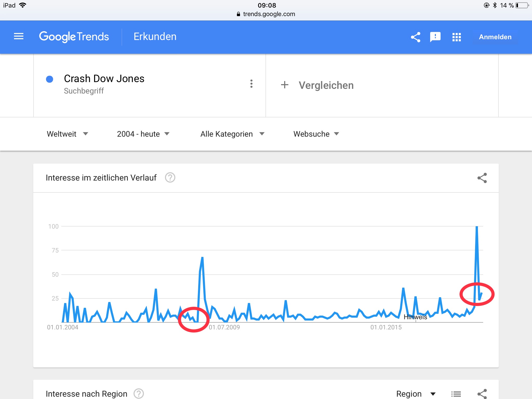This screenshot has width=532, height=399.
Task: Click help icon beside Interesse nach Region
Action: (x=139, y=394)
